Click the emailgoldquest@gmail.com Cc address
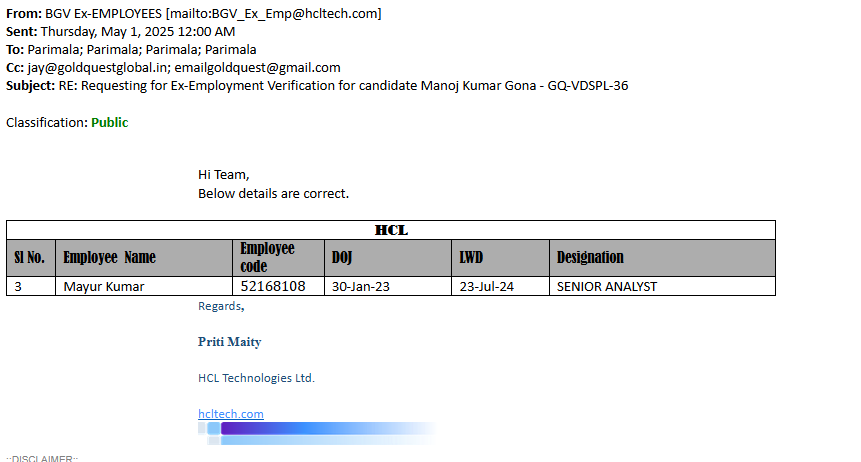The width and height of the screenshot is (861, 462). click(264, 68)
